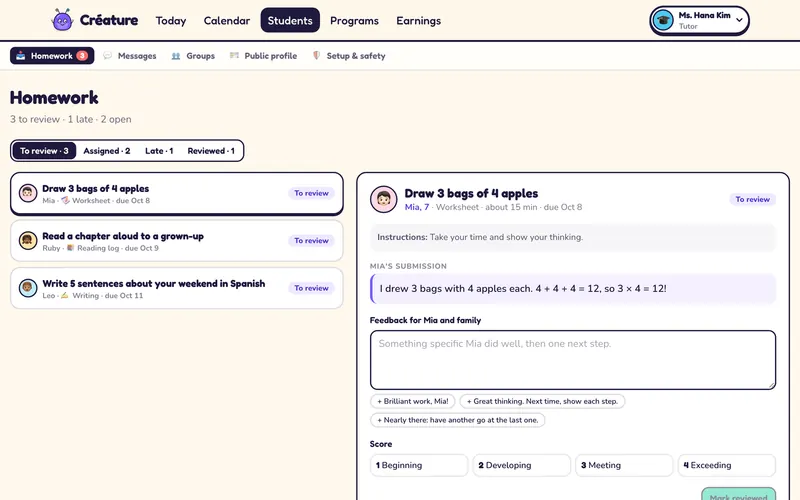Switch to the Messages sub-tab
The width and height of the screenshot is (800, 500).
coord(130,56)
